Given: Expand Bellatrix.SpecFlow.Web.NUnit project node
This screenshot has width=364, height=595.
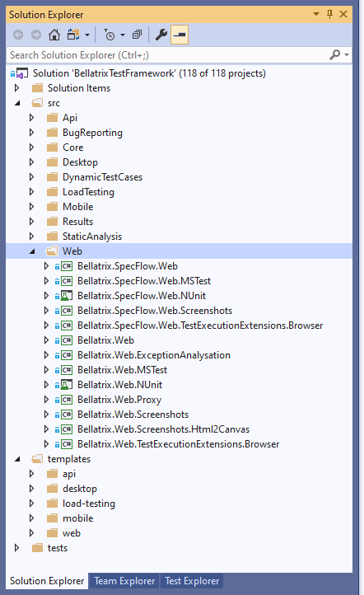Looking at the screenshot, I should tap(46, 296).
